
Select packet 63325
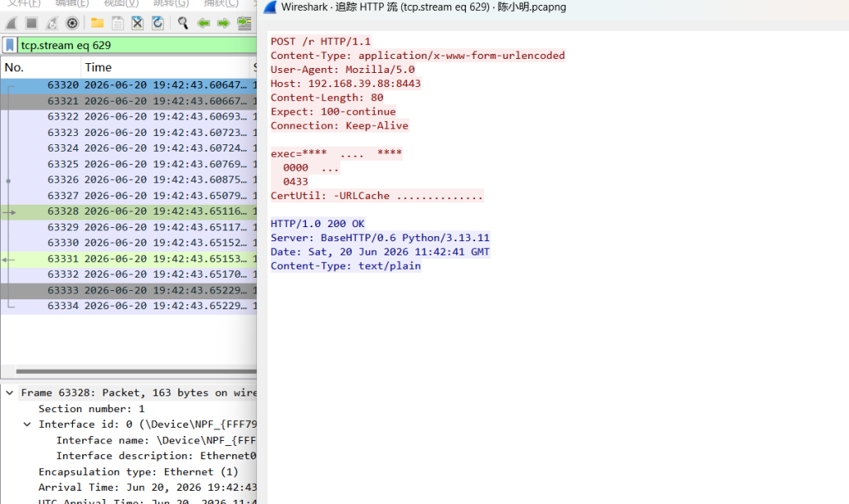(x=129, y=163)
